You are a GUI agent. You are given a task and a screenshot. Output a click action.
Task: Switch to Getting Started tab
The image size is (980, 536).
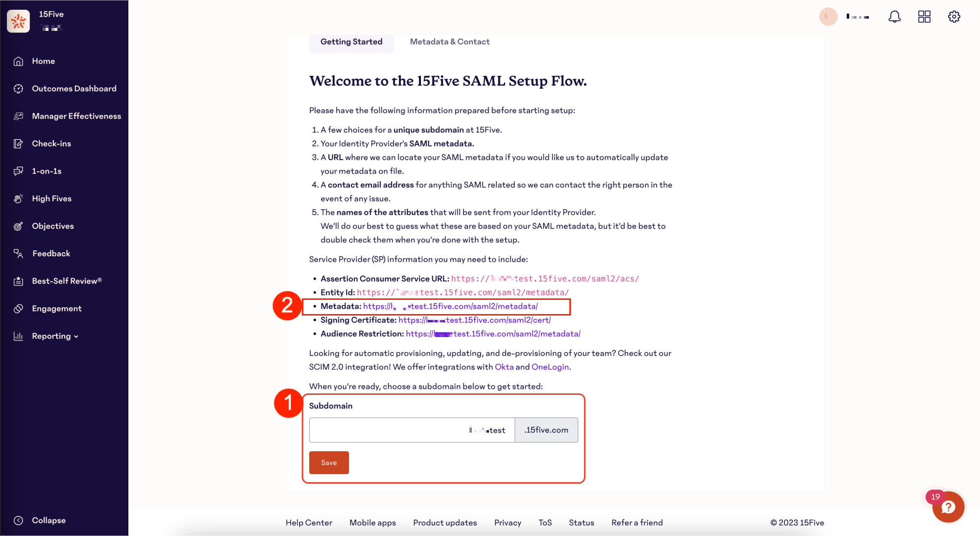point(352,42)
